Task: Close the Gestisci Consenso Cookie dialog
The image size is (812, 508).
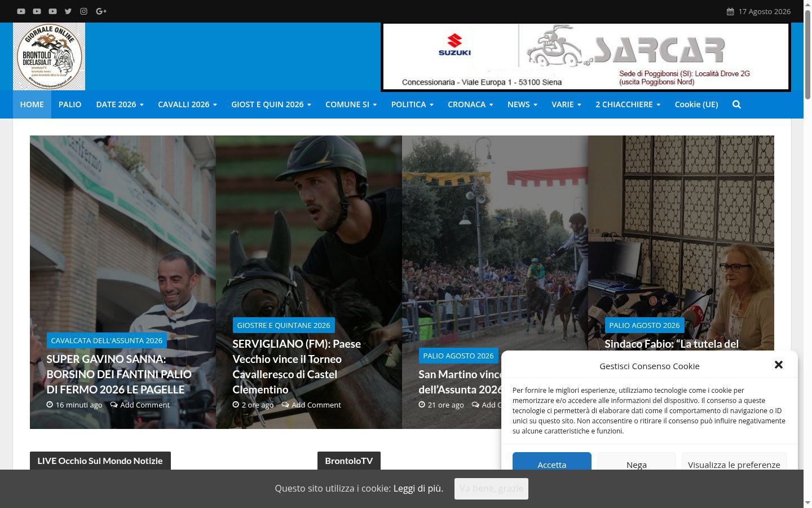Action: tap(779, 365)
